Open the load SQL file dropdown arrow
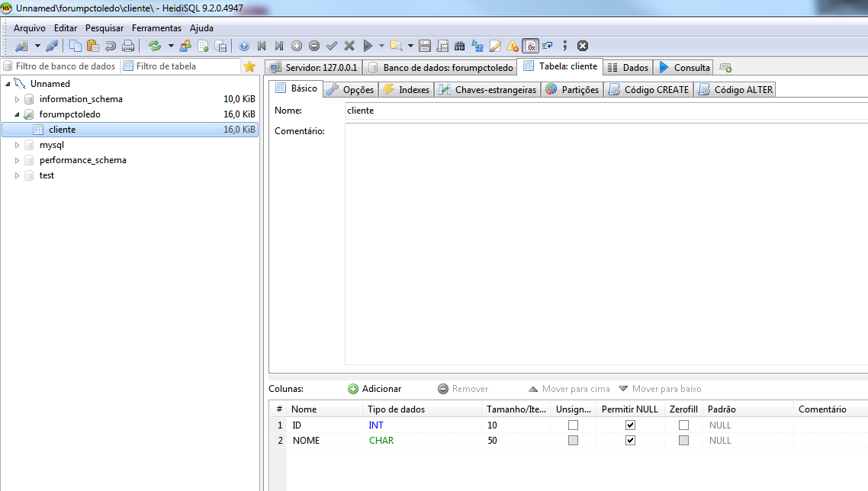 click(x=410, y=46)
